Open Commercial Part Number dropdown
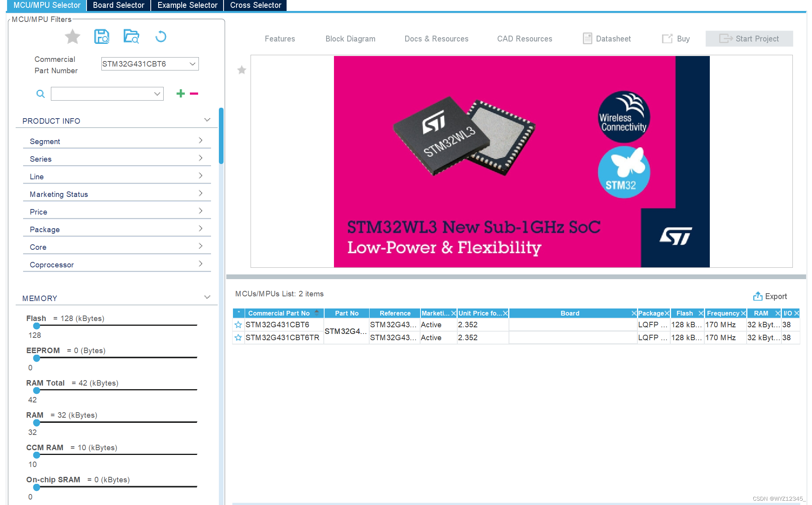The height and width of the screenshot is (505, 812). (x=192, y=64)
